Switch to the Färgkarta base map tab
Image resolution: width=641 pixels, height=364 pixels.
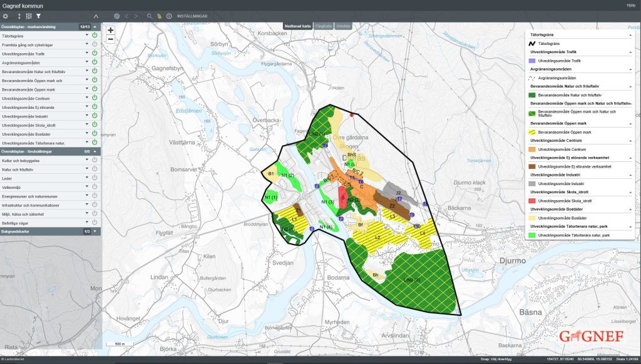324,26
